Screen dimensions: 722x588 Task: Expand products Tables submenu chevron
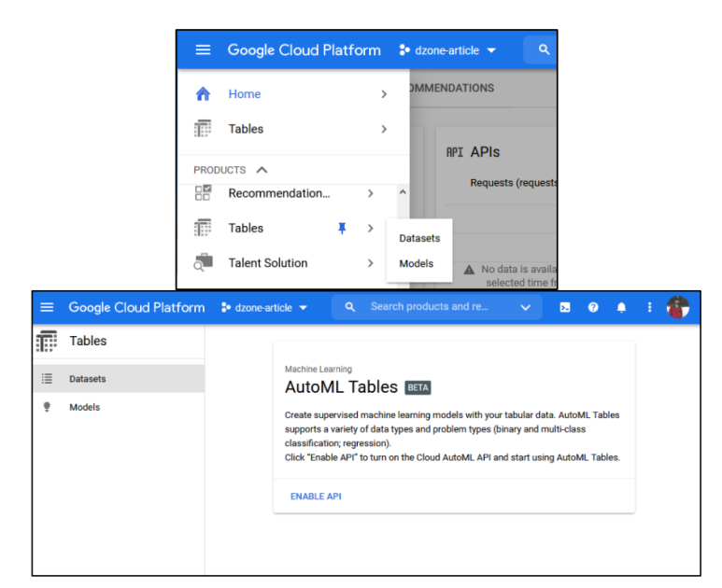click(370, 229)
